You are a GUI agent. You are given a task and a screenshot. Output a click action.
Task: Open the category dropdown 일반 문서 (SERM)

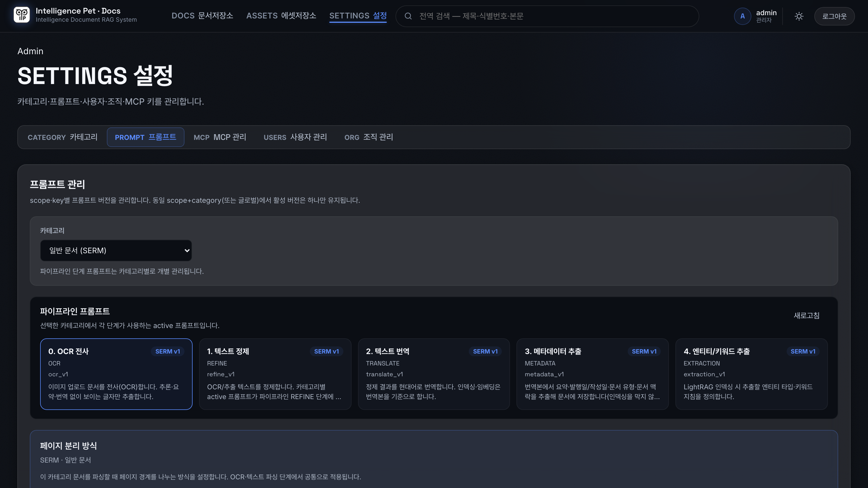pyautogui.click(x=116, y=250)
